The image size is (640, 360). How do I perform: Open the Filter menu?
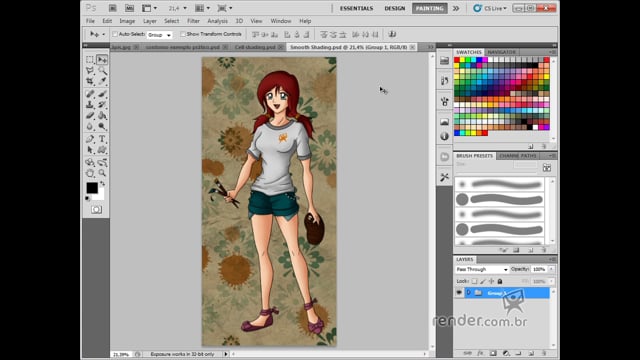(x=193, y=21)
